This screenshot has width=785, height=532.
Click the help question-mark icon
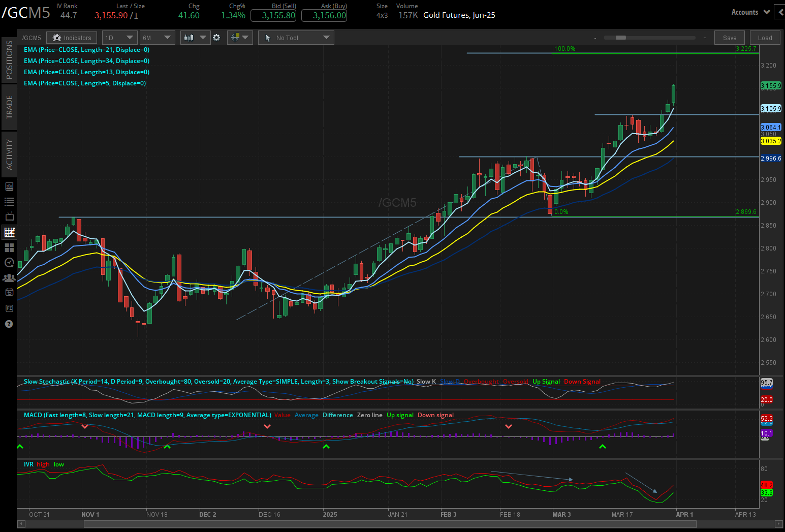pos(9,324)
